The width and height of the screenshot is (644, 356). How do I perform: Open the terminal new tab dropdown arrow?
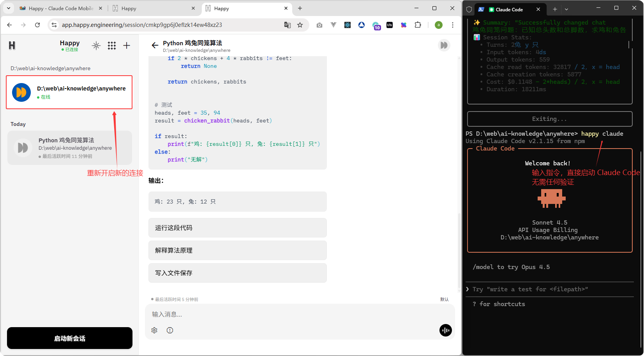tap(566, 9)
